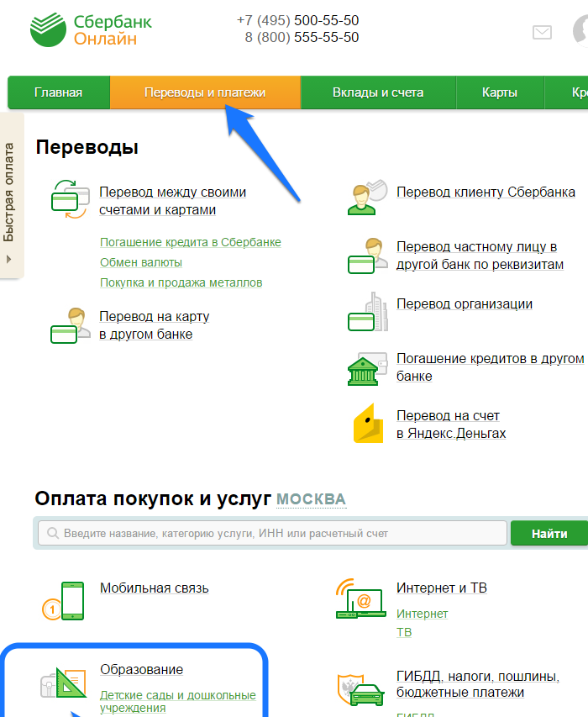
Task: Change the region МОСКВА
Action: tap(311, 499)
